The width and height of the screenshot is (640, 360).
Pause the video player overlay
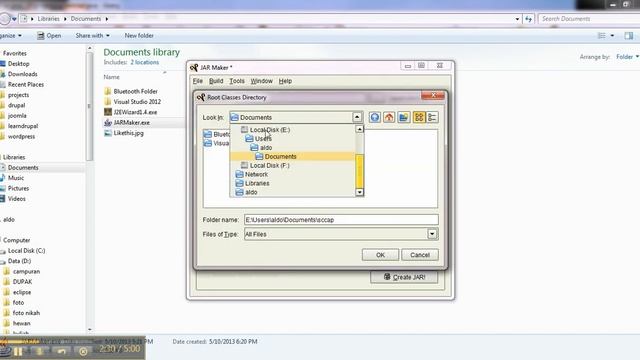click(x=18, y=351)
